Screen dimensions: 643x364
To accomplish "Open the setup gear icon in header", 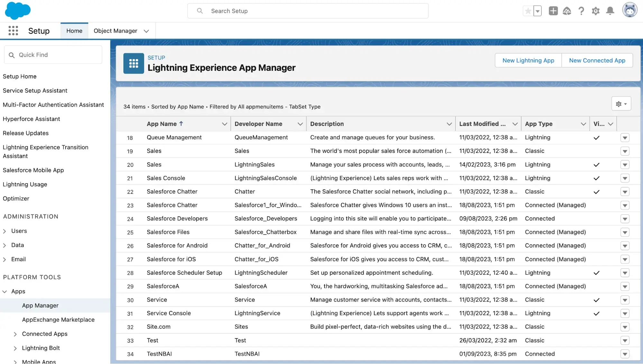I will tap(596, 11).
